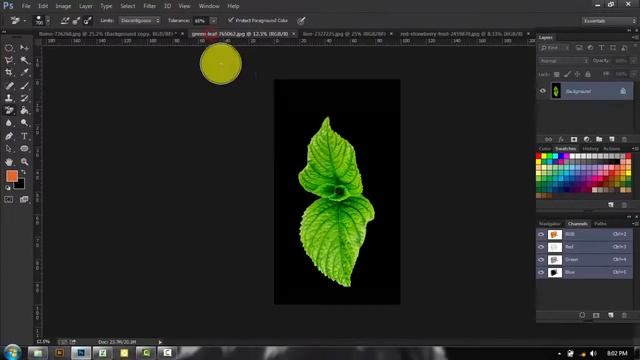Select the Clone Stamp tool
Image resolution: width=640 pixels, height=360 pixels.
[9, 98]
